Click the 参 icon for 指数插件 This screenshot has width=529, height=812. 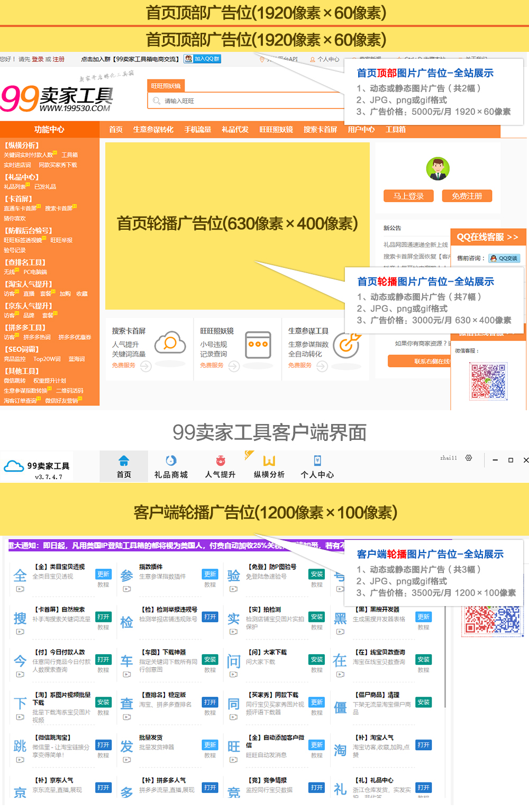pos(127,575)
